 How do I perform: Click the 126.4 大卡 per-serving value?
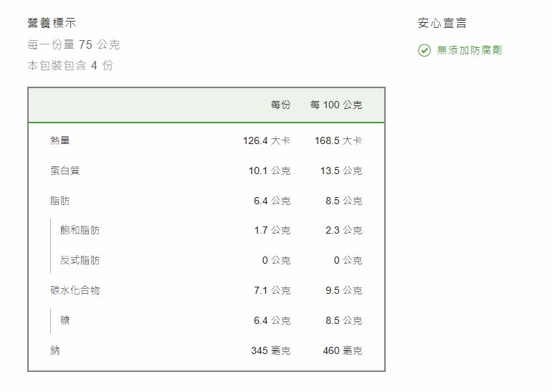tap(267, 140)
